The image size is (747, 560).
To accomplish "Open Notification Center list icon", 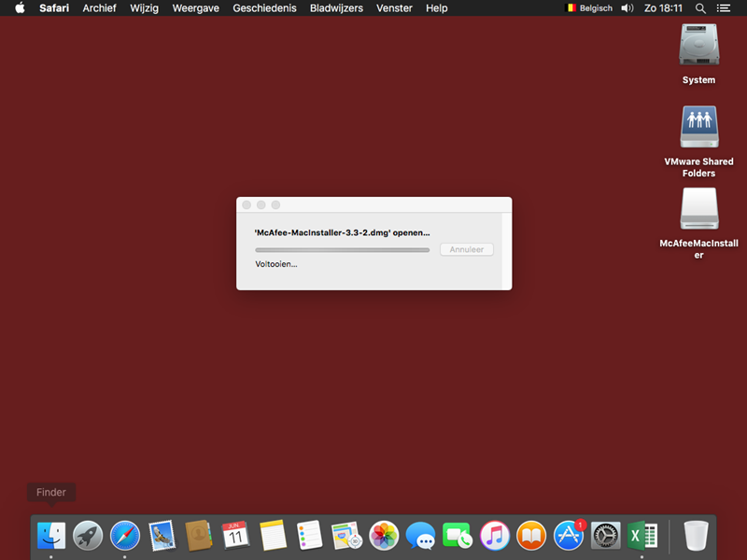I will pyautogui.click(x=723, y=8).
